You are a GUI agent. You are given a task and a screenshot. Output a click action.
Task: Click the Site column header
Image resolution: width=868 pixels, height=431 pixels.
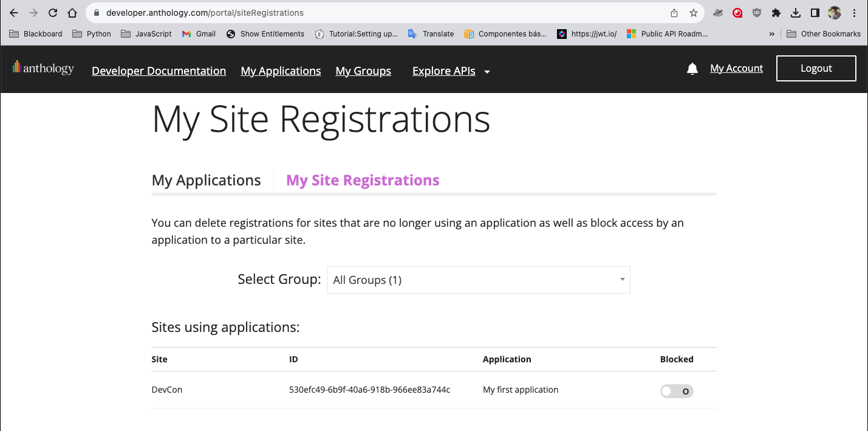coord(160,359)
